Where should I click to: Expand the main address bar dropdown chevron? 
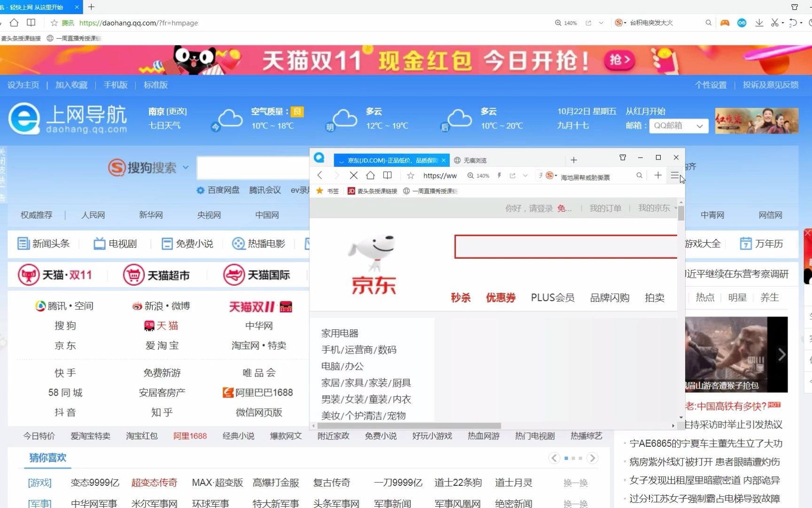click(601, 23)
